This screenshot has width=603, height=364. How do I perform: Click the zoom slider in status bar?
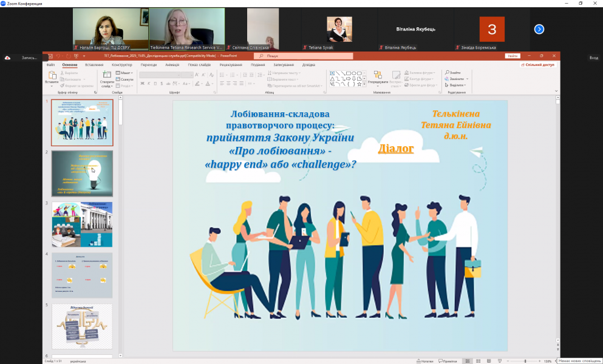(525, 361)
